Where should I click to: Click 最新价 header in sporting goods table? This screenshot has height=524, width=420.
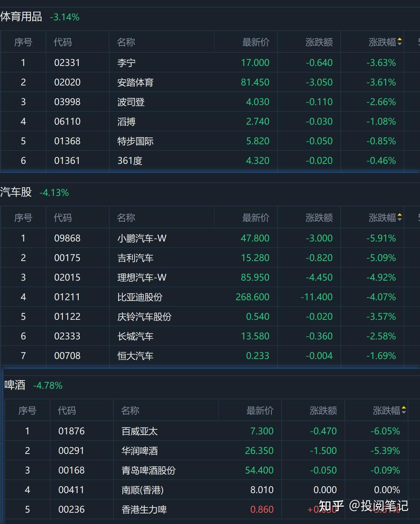pos(256,42)
